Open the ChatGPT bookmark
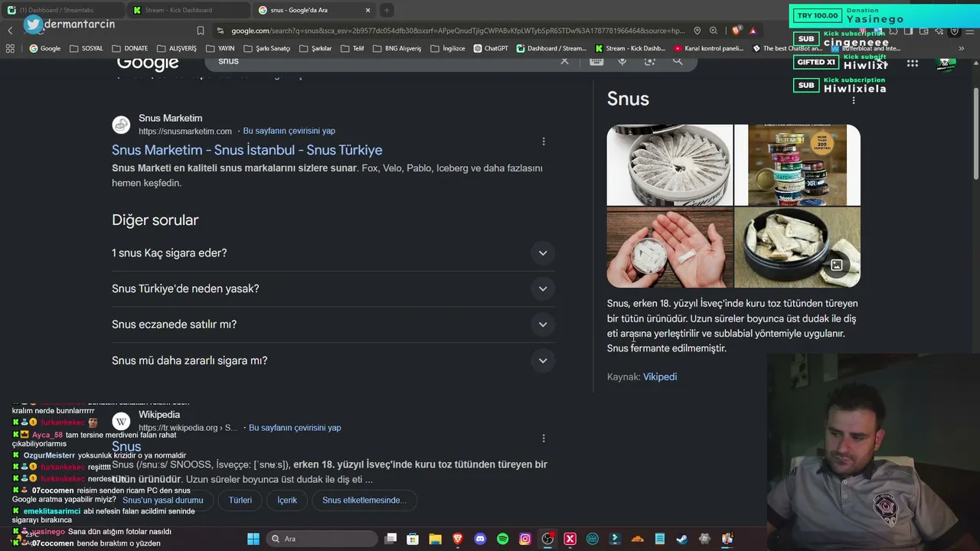The height and width of the screenshot is (551, 980). (491, 48)
